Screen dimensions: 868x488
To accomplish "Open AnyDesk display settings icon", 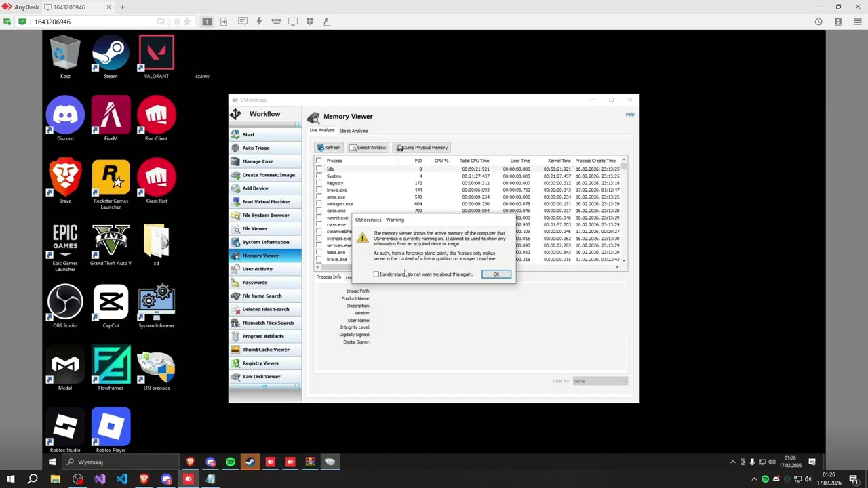I will coord(293,22).
